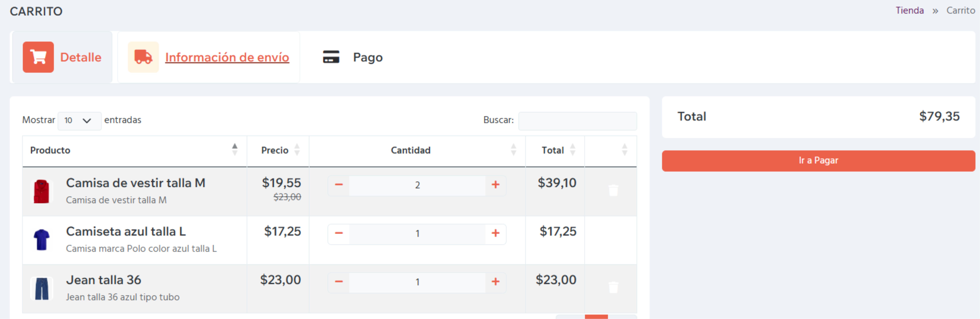Viewport: 980px width, 319px height.
Task: Switch to the Pago tab
Action: pos(367,57)
